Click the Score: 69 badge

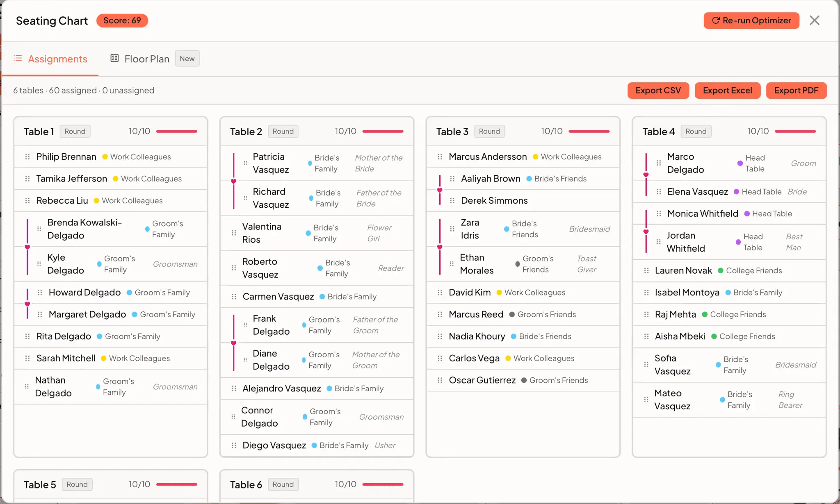(x=122, y=20)
